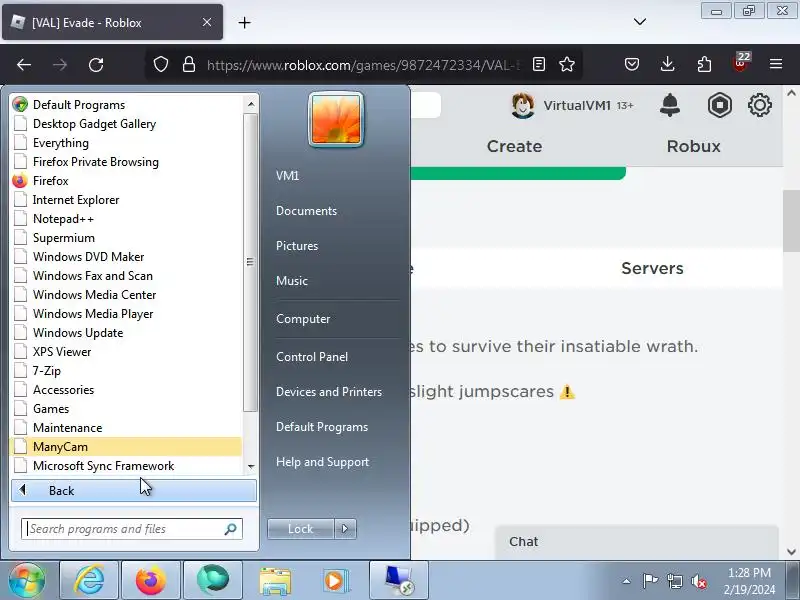
Task: Launch Internet Explorer from the taskbar
Action: point(89,580)
